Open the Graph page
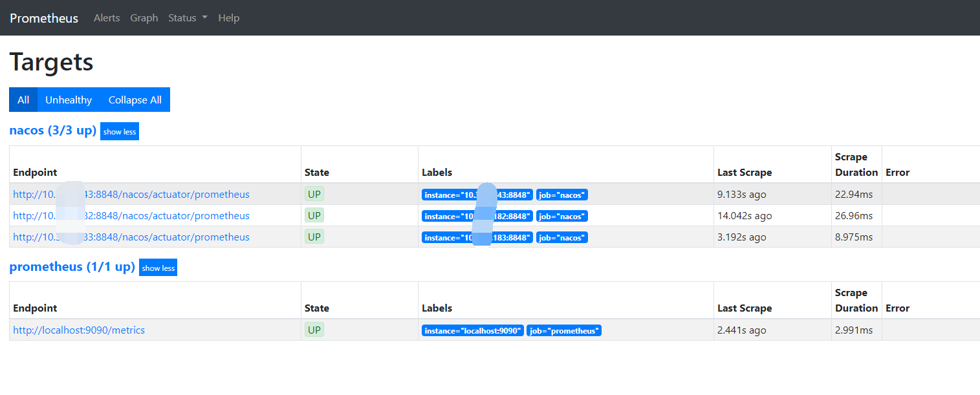The width and height of the screenshot is (980, 395). click(x=144, y=18)
